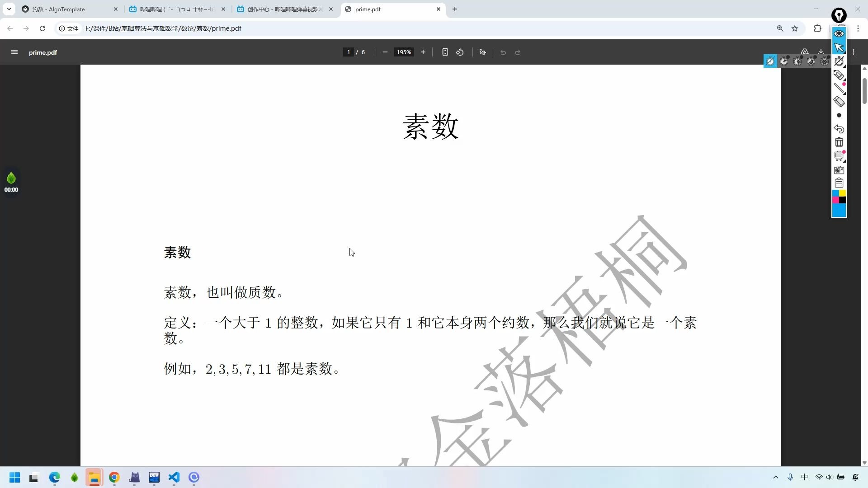
Task: Click the undo arrow in the annotation sidebar
Action: 839,130
